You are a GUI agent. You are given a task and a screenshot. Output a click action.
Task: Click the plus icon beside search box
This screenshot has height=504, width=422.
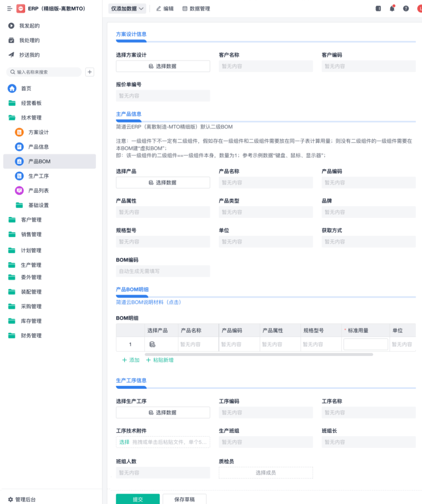[89, 72]
